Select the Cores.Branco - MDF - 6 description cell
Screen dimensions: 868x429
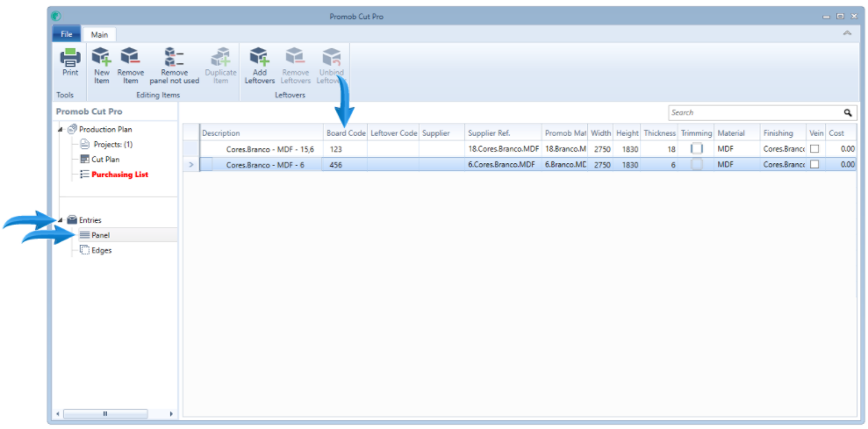point(262,164)
